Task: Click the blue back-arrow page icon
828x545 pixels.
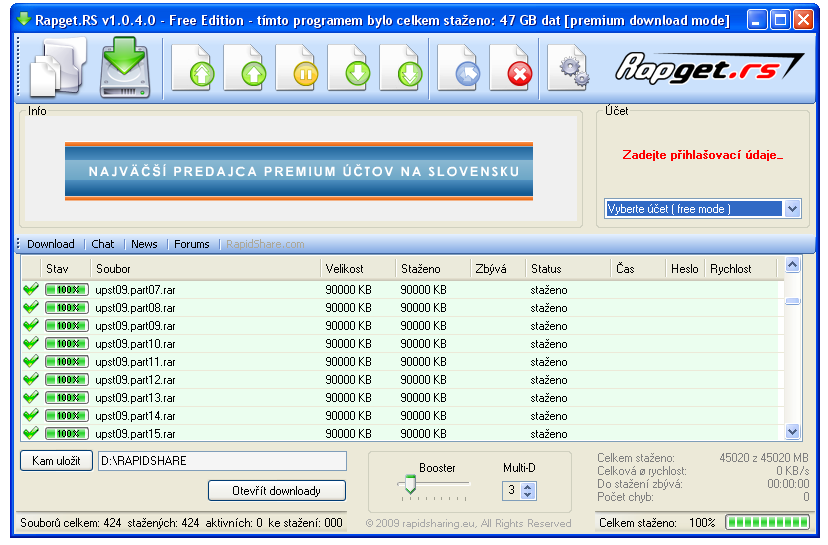Action: coord(459,68)
